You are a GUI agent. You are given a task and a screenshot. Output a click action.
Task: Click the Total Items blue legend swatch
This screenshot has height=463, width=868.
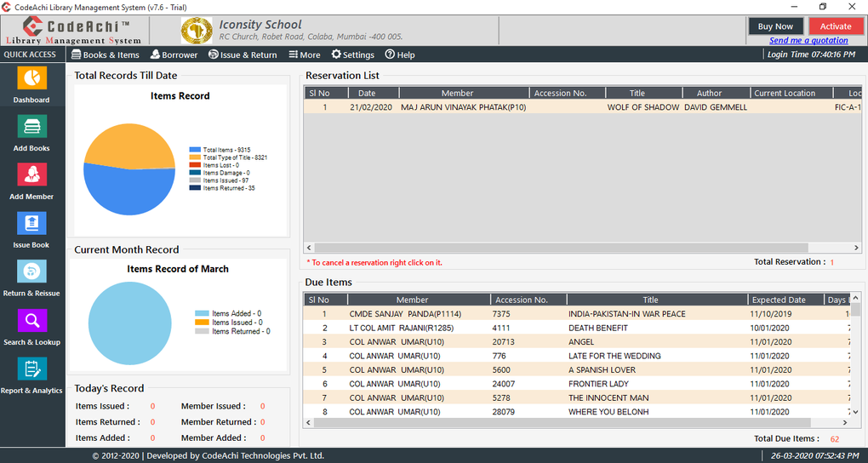pyautogui.click(x=195, y=150)
